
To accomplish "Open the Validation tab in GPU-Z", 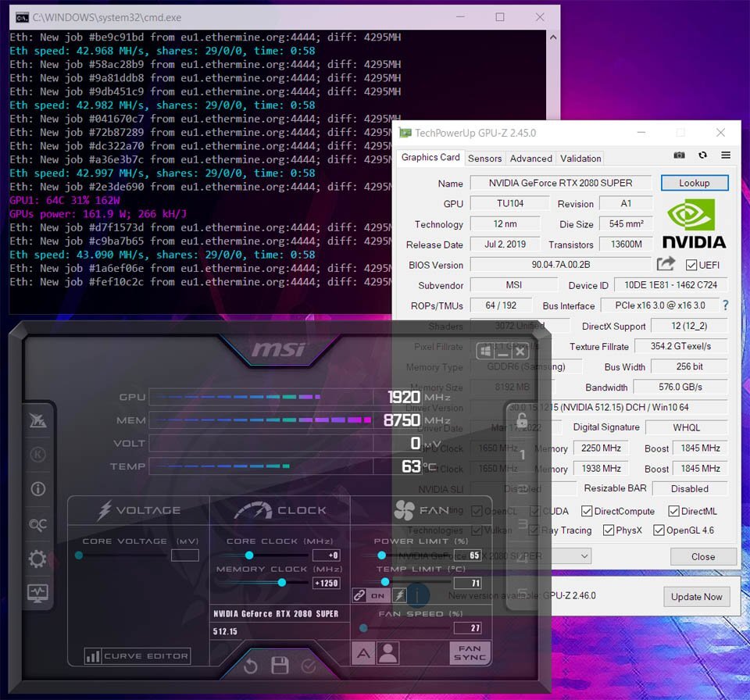I will coord(580,159).
